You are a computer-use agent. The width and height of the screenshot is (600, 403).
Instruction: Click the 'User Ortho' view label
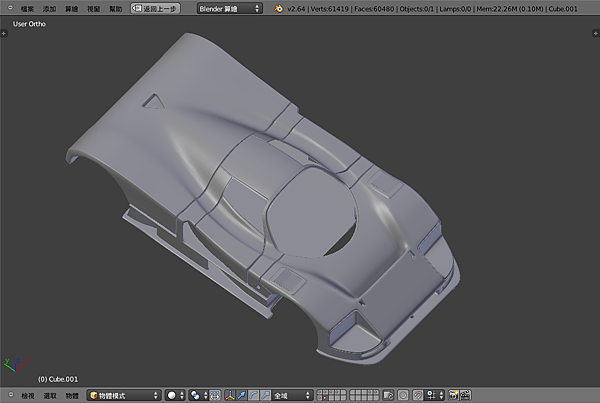[29, 24]
